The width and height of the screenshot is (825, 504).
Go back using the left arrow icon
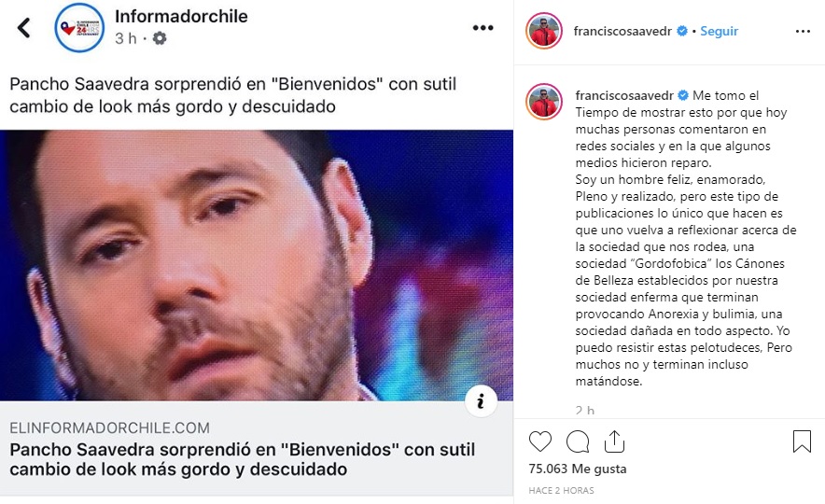click(23, 28)
